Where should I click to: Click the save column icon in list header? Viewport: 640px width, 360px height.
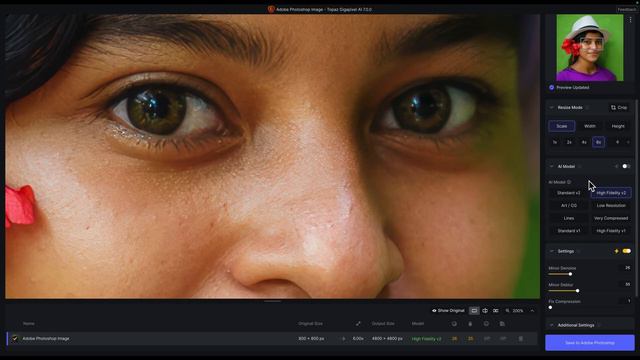point(502,324)
